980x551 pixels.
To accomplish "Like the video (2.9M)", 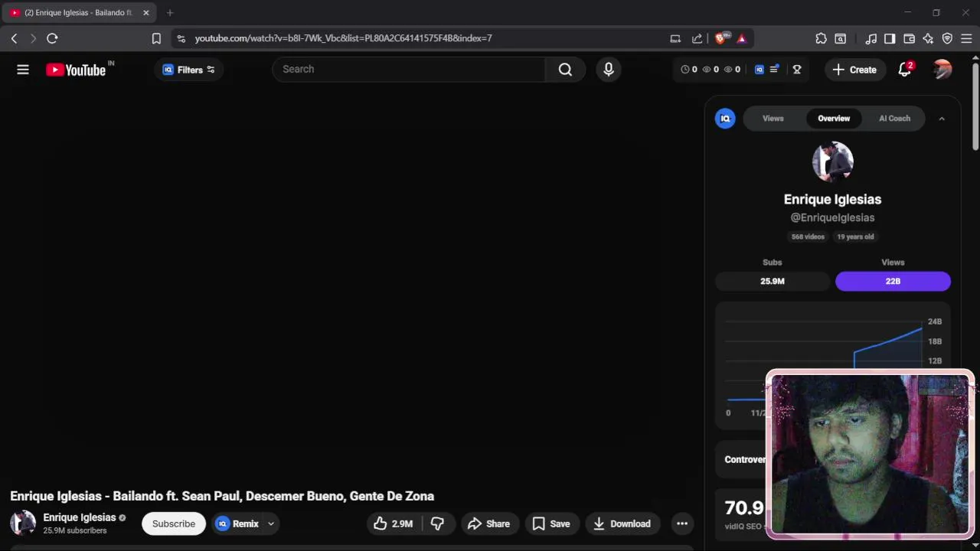I will [394, 523].
